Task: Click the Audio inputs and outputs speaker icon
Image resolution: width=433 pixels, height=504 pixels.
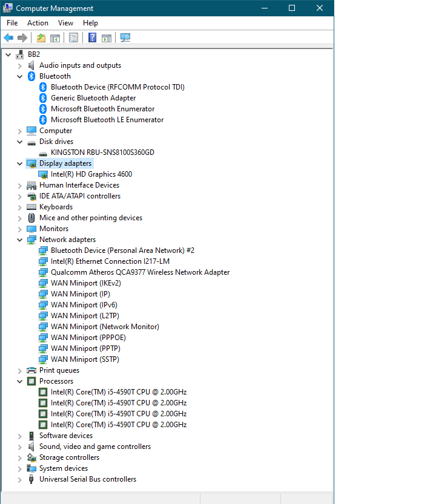Action: click(x=31, y=65)
